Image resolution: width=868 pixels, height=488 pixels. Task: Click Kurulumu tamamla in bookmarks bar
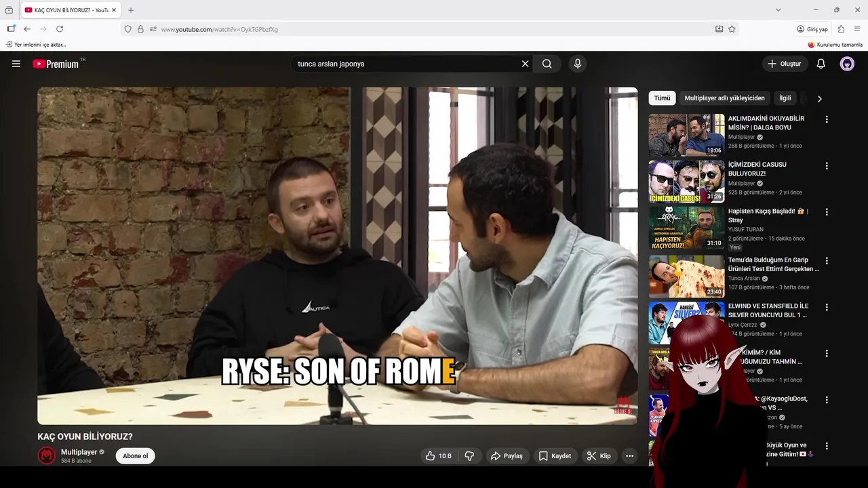click(x=835, y=45)
